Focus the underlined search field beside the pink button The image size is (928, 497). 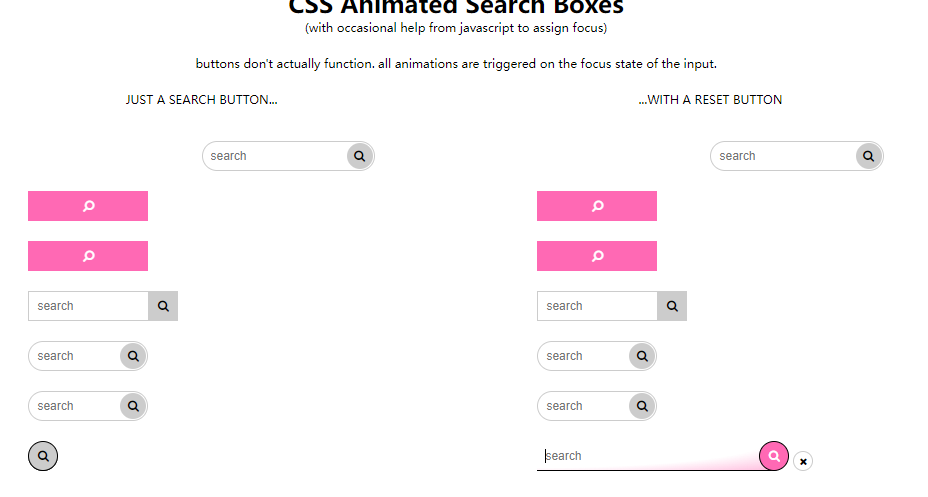648,456
